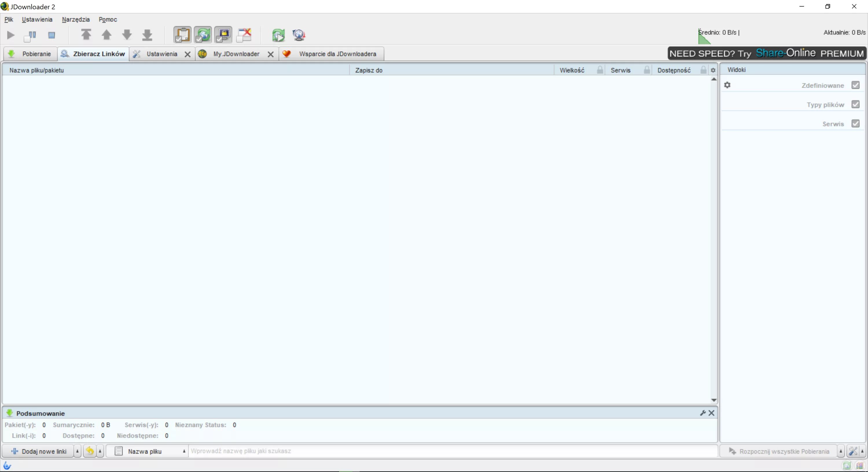This screenshot has width=868, height=472.
Task: Click the Move to top arrow icon
Action: click(86, 35)
